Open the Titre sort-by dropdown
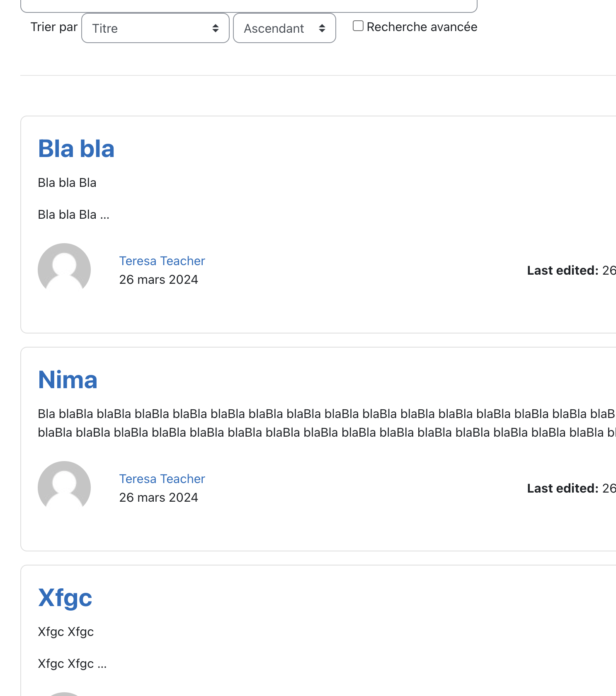 point(155,28)
